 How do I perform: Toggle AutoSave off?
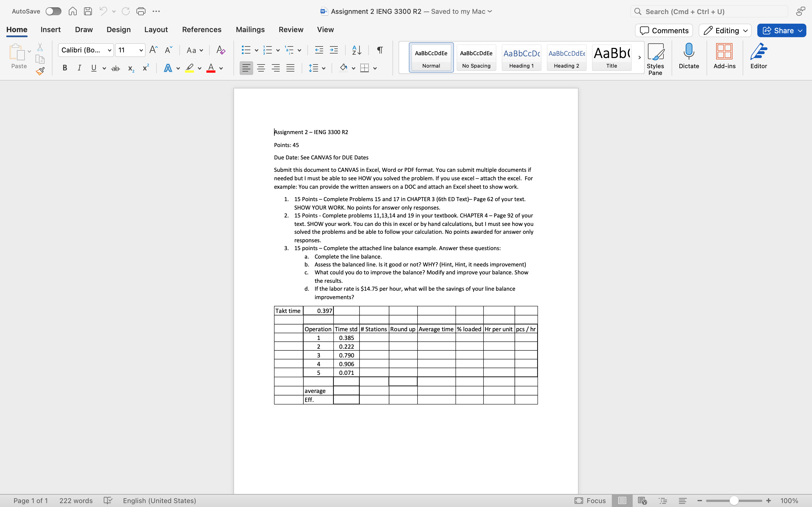[53, 11]
